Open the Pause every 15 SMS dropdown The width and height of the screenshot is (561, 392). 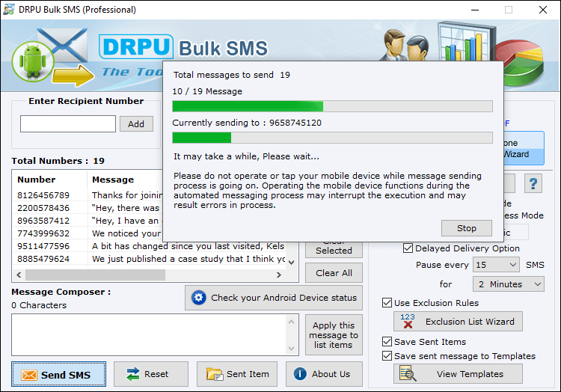[496, 265]
